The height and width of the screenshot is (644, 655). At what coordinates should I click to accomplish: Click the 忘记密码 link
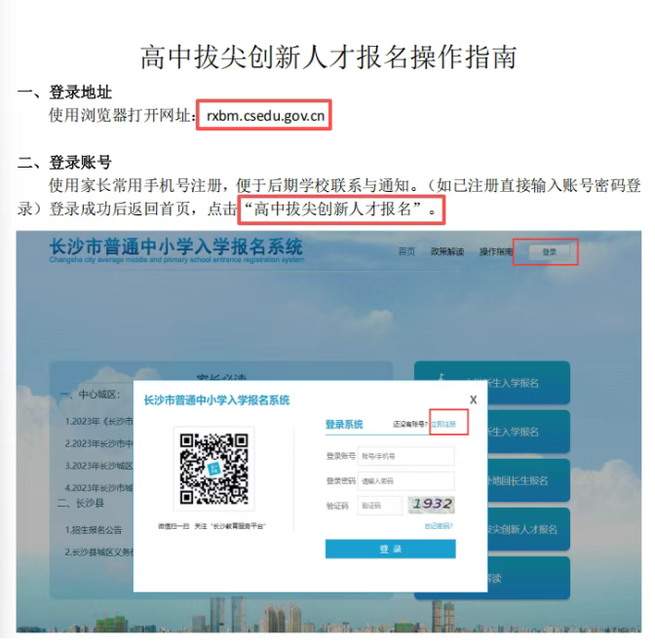click(439, 526)
